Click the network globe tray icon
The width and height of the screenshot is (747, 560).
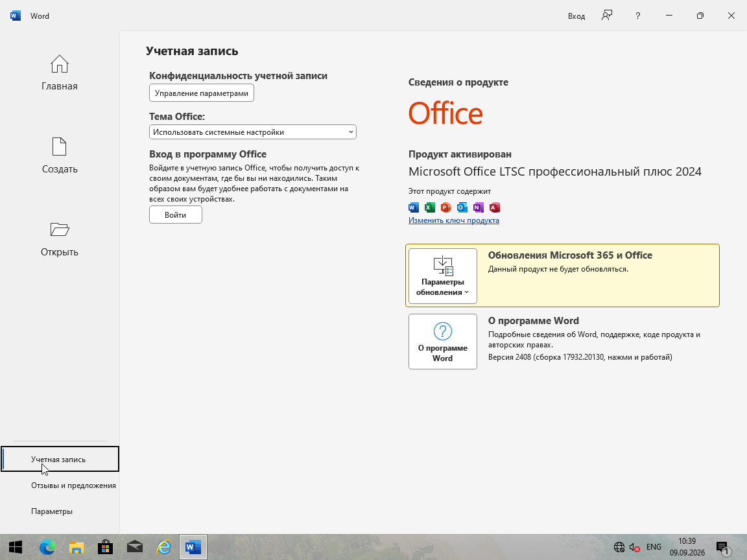pyautogui.click(x=619, y=547)
